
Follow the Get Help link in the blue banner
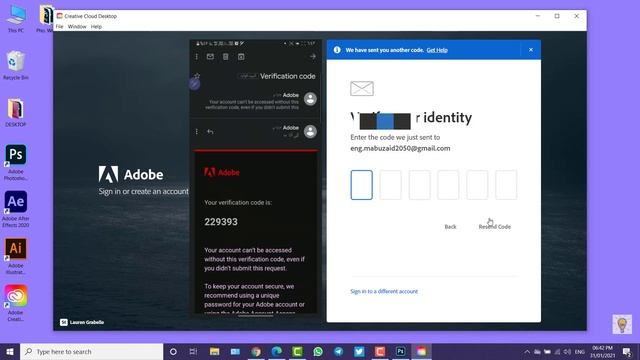(x=437, y=50)
